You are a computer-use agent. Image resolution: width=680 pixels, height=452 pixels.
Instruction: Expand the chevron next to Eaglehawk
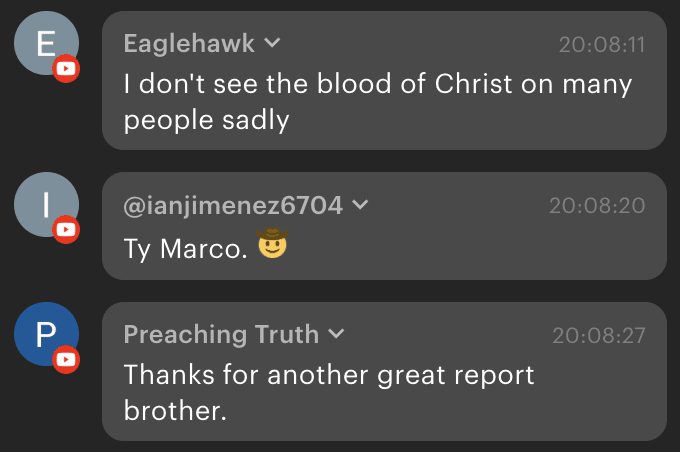point(271,44)
